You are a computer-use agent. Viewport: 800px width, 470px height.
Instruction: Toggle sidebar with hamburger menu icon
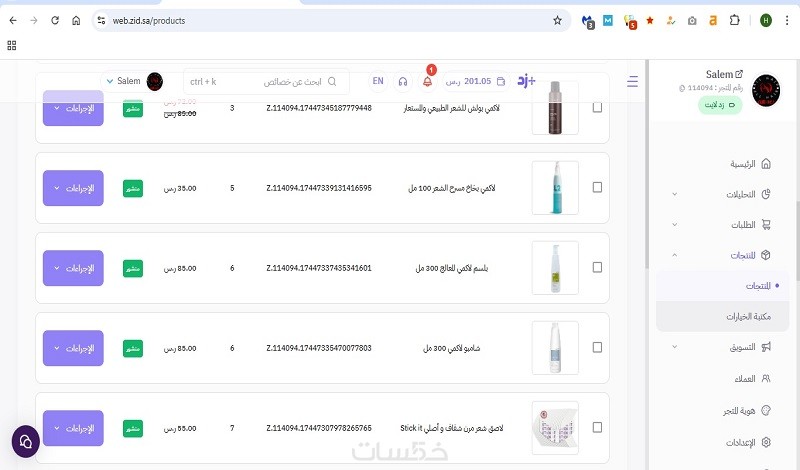pos(633,81)
